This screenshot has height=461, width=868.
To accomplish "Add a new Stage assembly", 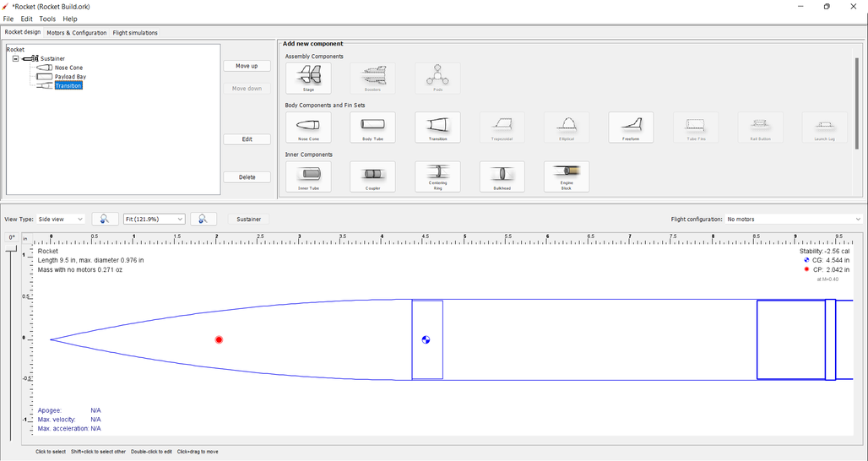I will [x=308, y=79].
